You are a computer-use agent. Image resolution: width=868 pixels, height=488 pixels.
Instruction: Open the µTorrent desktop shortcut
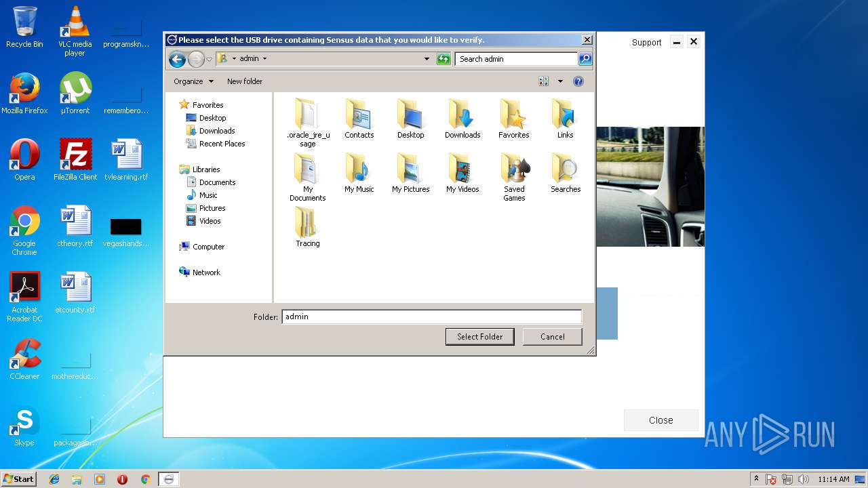pos(75,94)
